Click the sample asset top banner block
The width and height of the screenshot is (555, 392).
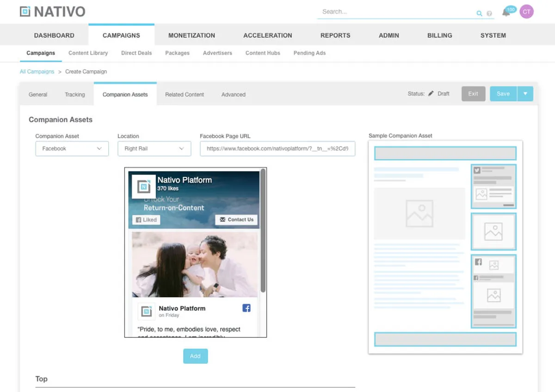point(445,153)
